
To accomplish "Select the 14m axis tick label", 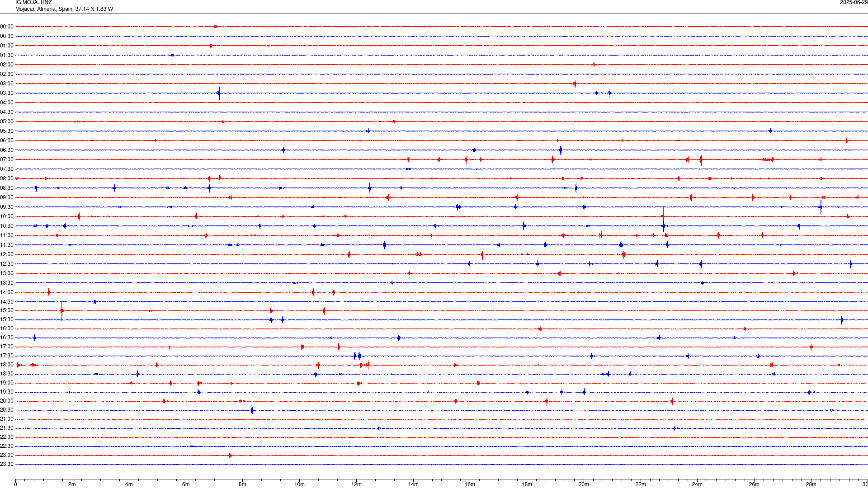I will [413, 484].
